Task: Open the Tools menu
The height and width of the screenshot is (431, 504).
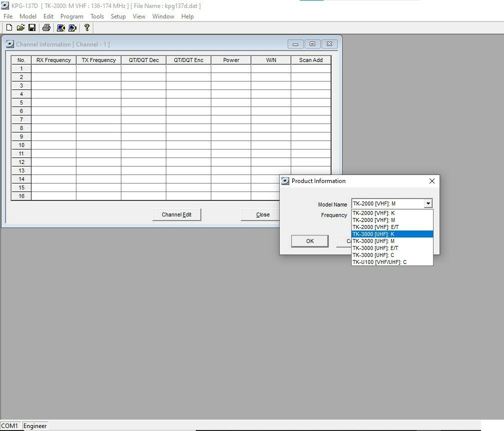Action: (97, 16)
